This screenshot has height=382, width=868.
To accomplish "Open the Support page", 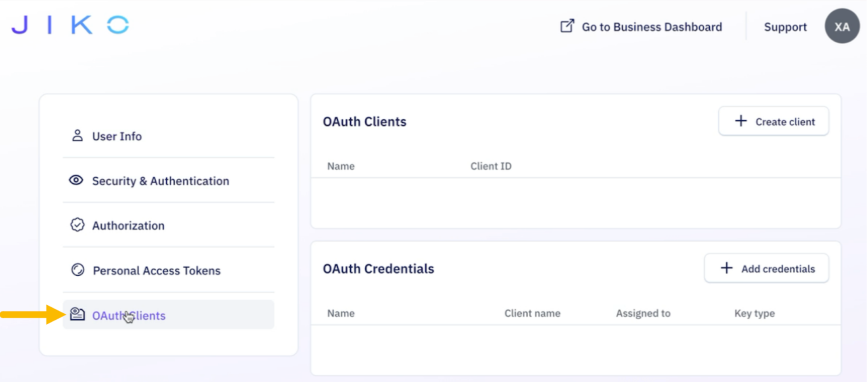I will pos(785,27).
